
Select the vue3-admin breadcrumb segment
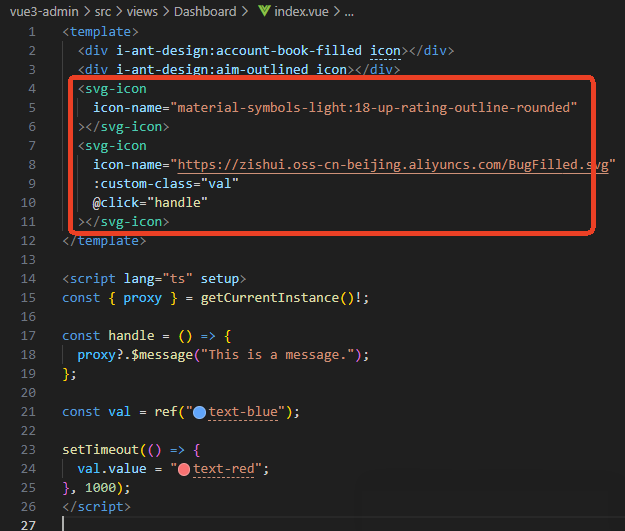click(x=42, y=12)
